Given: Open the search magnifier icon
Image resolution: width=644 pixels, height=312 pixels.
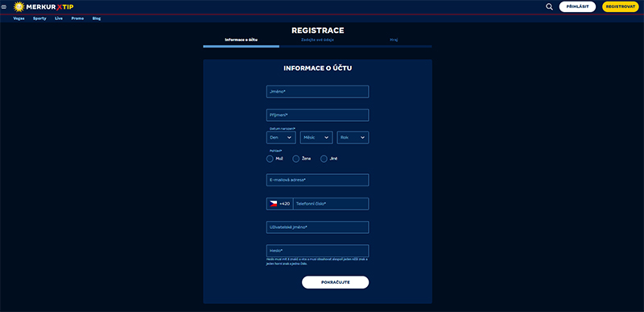Looking at the screenshot, I should 549,7.
